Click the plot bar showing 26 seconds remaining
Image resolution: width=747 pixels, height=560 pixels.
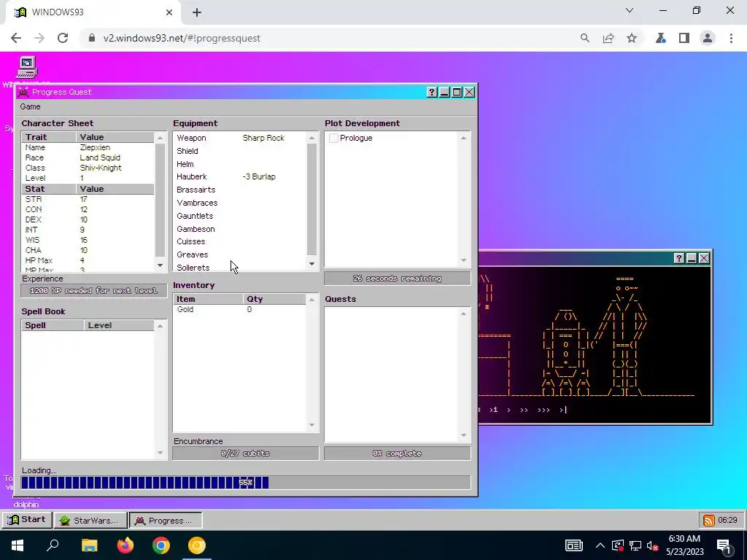point(398,278)
